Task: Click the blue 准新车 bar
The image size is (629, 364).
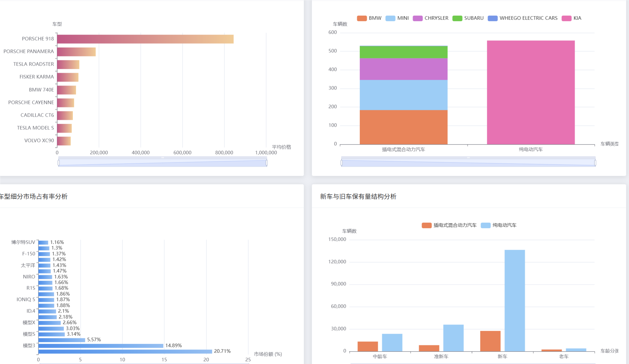Action: pyautogui.click(x=453, y=338)
